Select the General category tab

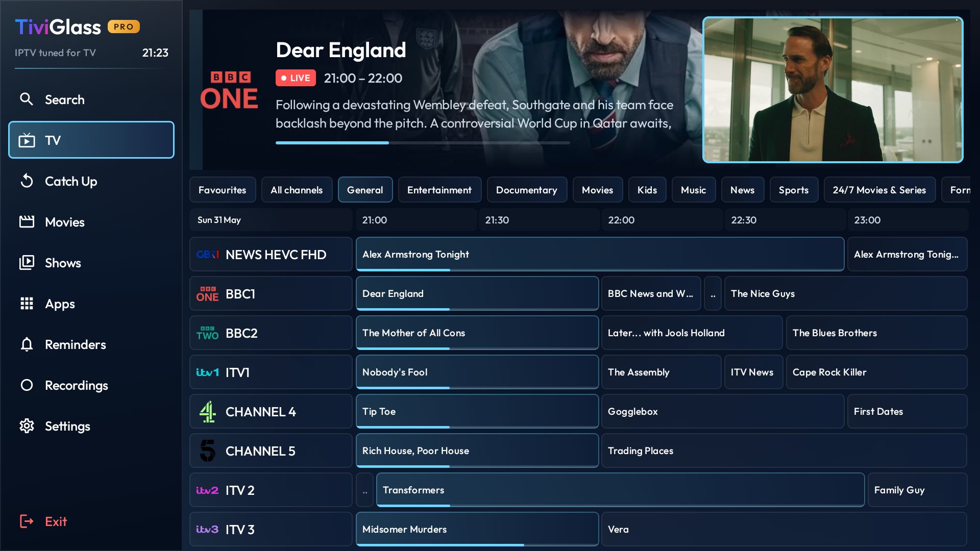365,190
